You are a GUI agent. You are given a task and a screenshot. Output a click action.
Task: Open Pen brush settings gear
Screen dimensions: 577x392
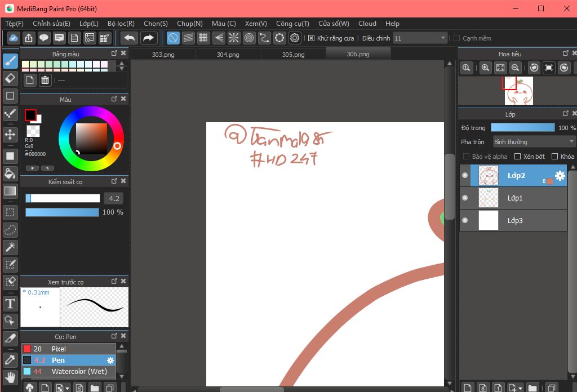click(110, 360)
